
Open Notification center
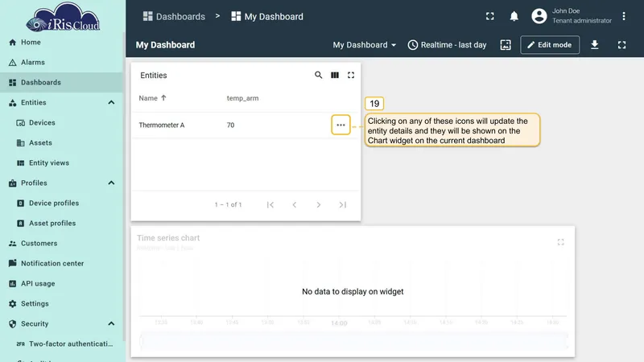pyautogui.click(x=62, y=264)
